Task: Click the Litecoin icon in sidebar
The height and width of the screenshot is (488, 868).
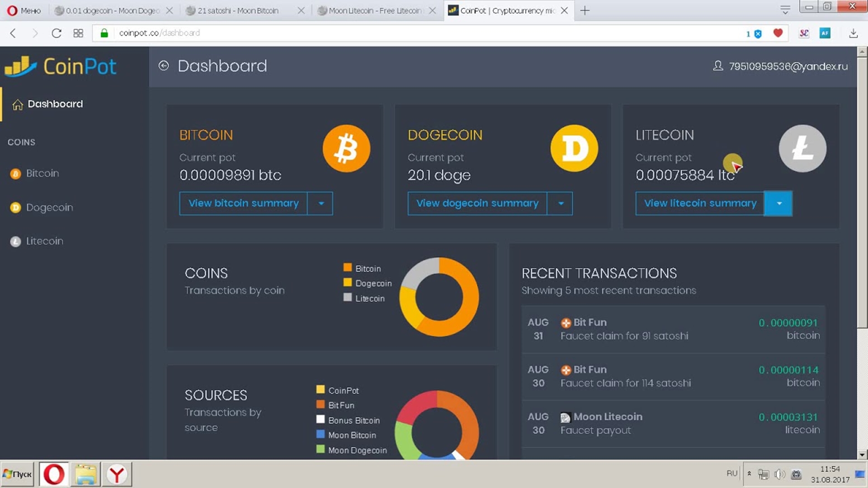Action: 16,241
